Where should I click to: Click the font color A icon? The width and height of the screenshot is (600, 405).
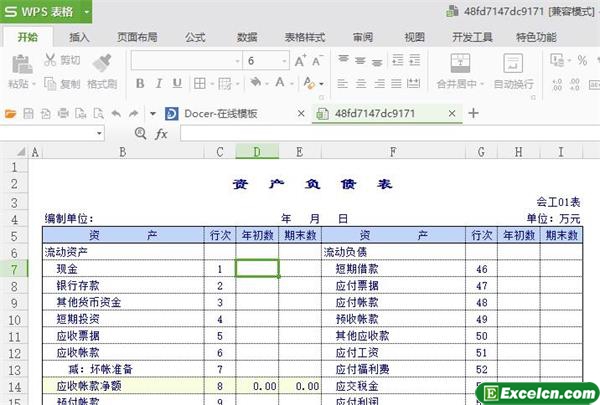click(x=280, y=82)
